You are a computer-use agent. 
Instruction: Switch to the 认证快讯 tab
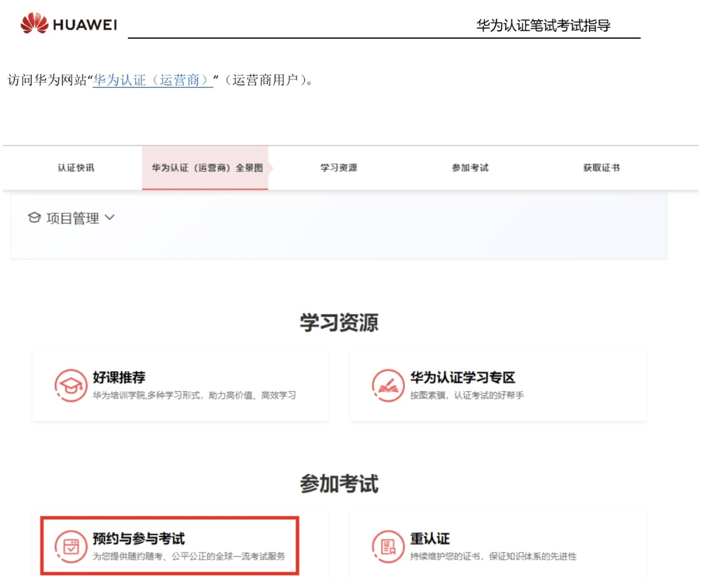click(76, 168)
